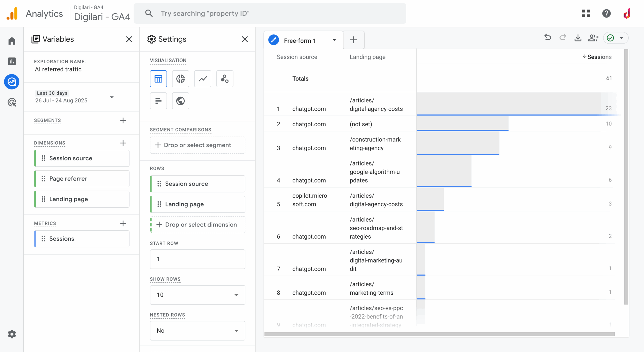644x352 pixels.
Task: Click the vertical scrollbar of the table
Action: 626,177
